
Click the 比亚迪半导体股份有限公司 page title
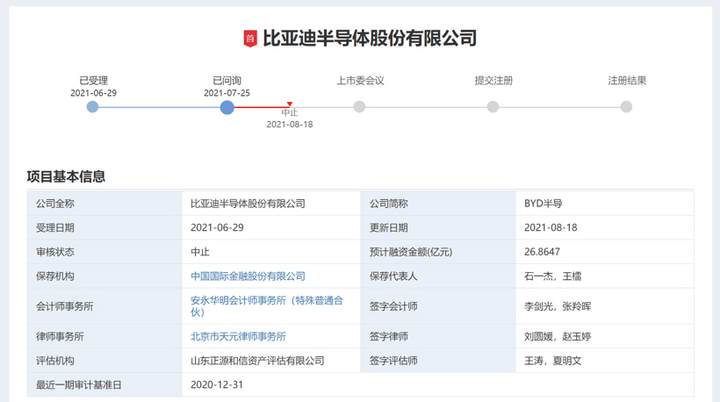(x=370, y=38)
